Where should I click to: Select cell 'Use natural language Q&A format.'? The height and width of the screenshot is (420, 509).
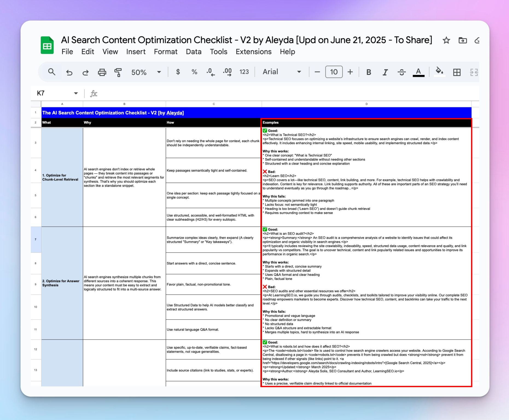coord(213,329)
